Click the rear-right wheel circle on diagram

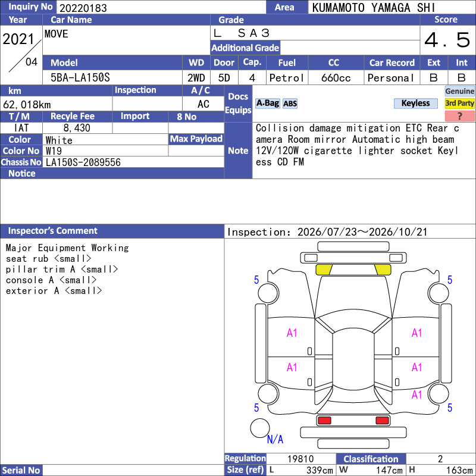tap(439, 393)
